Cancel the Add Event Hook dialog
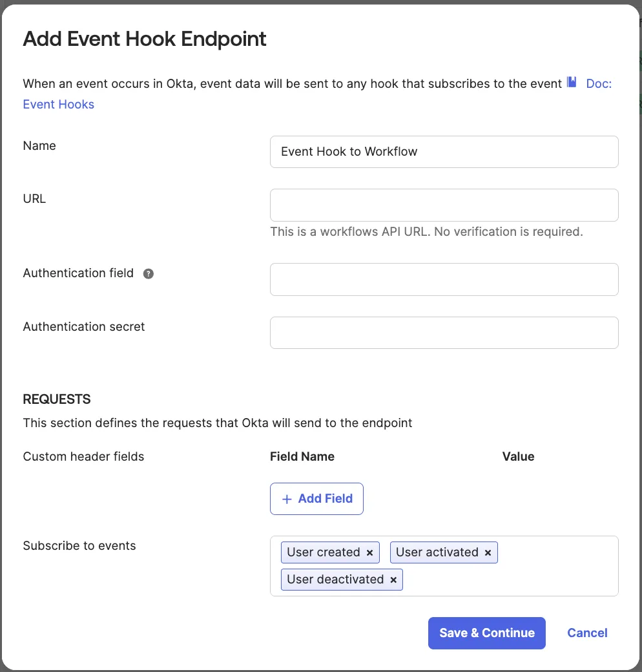The image size is (642, 672). [x=587, y=633]
